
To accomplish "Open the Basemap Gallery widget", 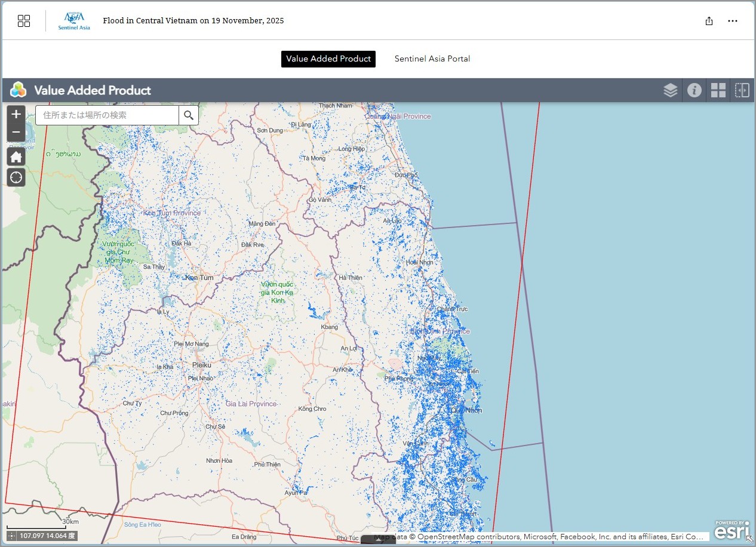I will point(718,90).
